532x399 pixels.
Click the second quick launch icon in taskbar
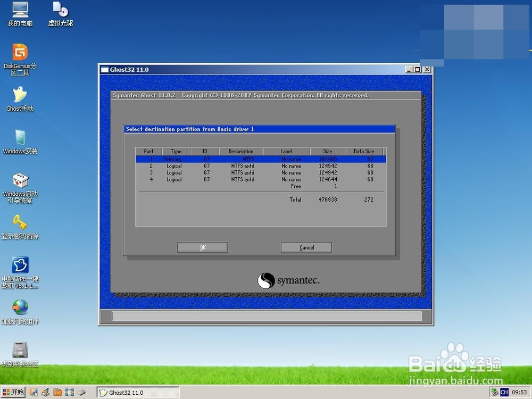point(45,393)
